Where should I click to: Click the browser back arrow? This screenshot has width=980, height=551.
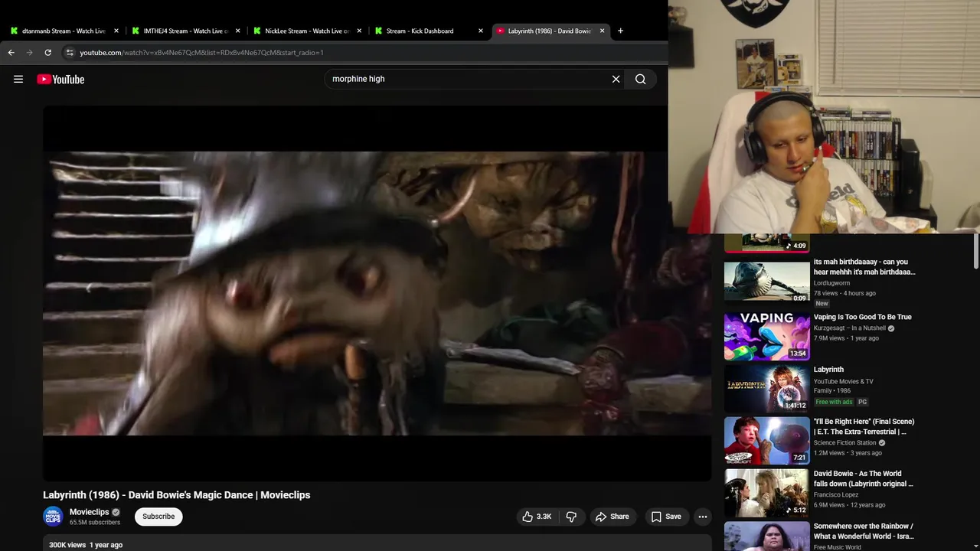(11, 53)
